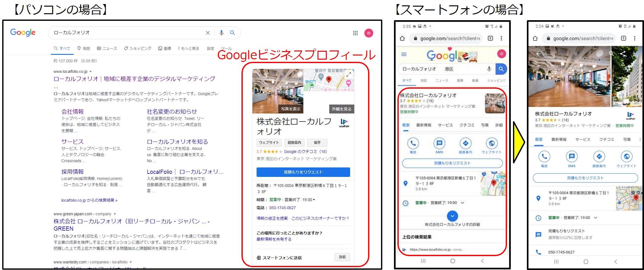Tap website globe icon on second phone

click(626, 156)
